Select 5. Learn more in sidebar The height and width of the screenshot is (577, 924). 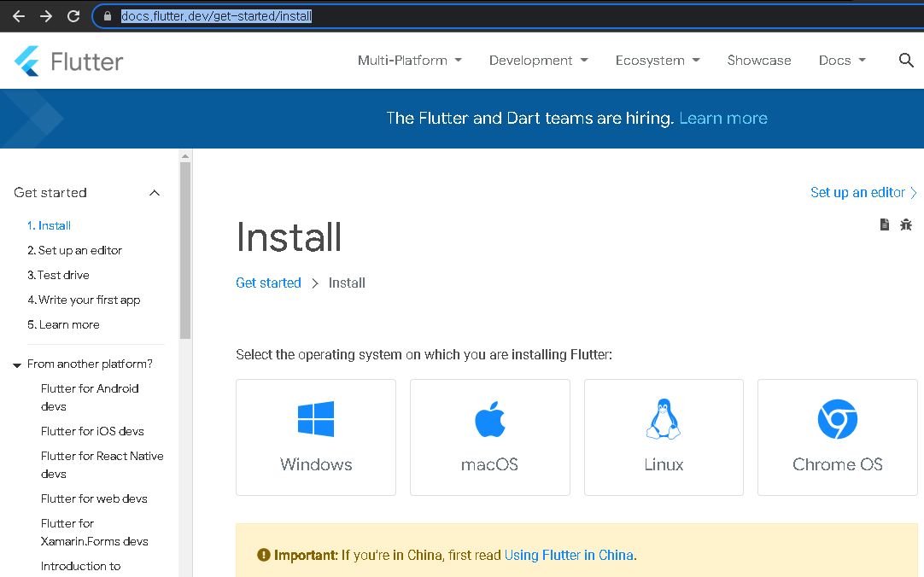coord(63,325)
